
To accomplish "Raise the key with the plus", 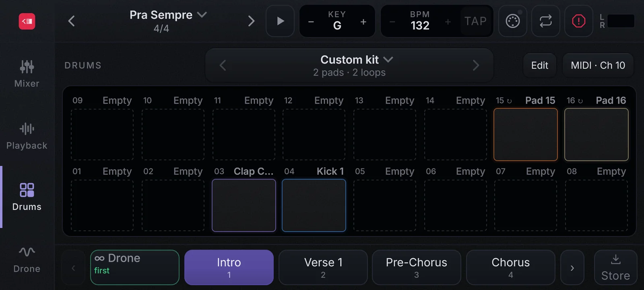I will [363, 22].
